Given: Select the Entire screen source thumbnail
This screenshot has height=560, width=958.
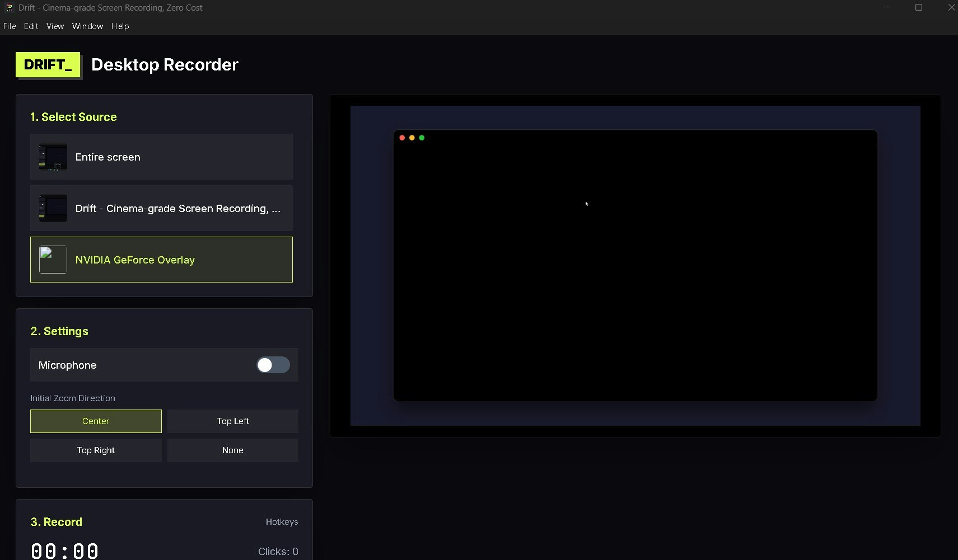Looking at the screenshot, I should tap(53, 157).
